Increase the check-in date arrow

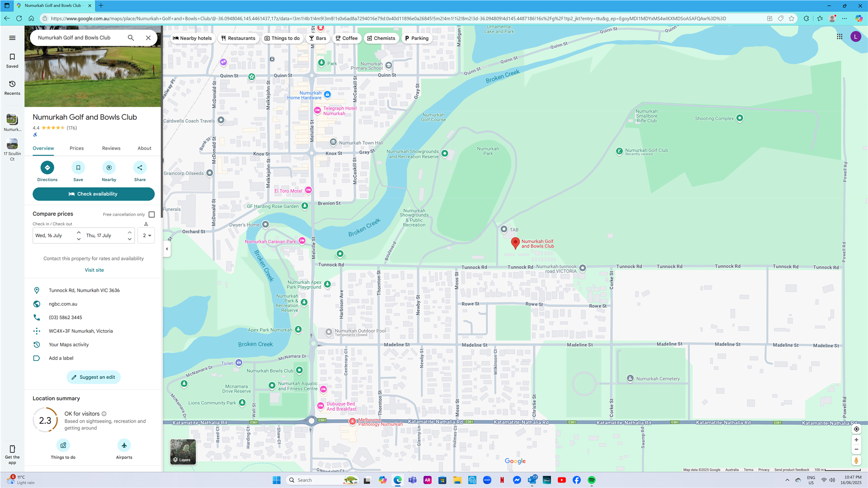(79, 232)
